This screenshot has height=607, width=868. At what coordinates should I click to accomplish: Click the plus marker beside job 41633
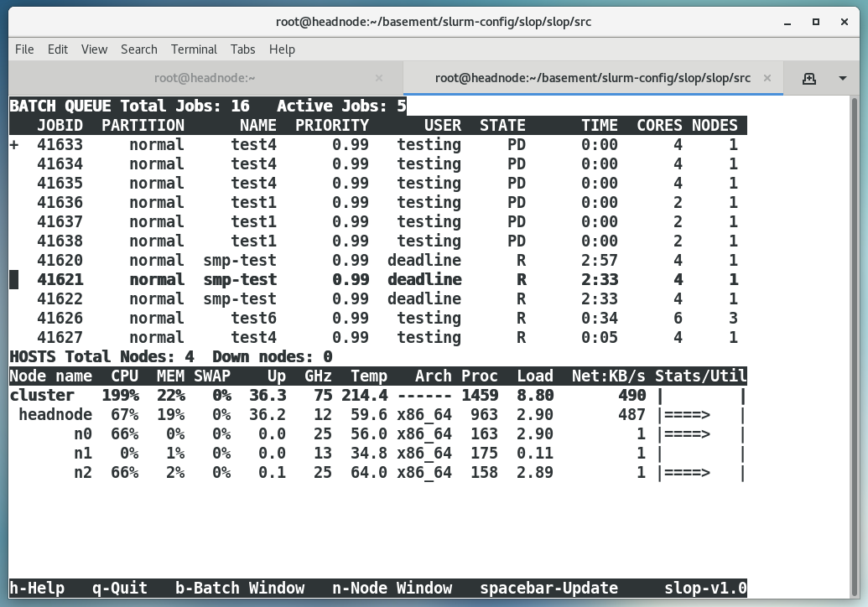coord(13,144)
